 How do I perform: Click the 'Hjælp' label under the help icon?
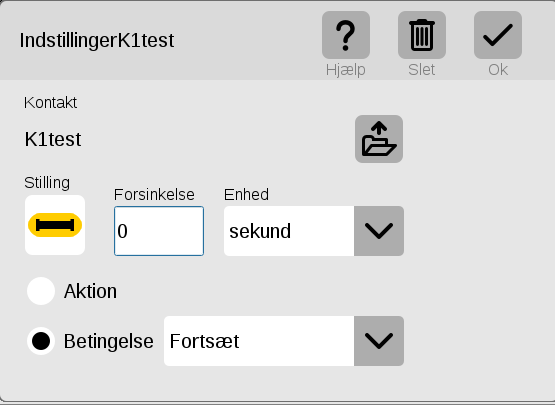click(345, 70)
